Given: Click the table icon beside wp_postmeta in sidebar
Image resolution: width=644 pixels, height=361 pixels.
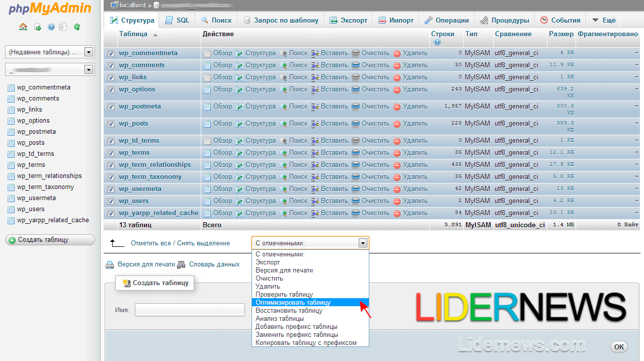Looking at the screenshot, I should (11, 132).
